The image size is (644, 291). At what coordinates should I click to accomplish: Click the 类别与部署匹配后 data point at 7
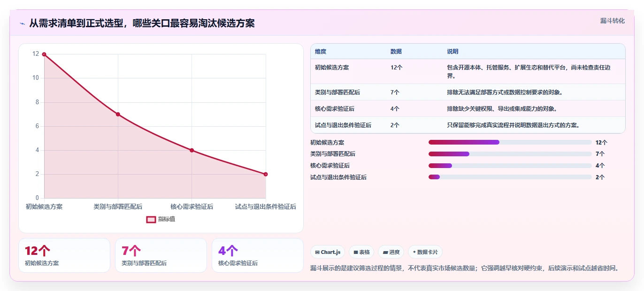point(118,114)
